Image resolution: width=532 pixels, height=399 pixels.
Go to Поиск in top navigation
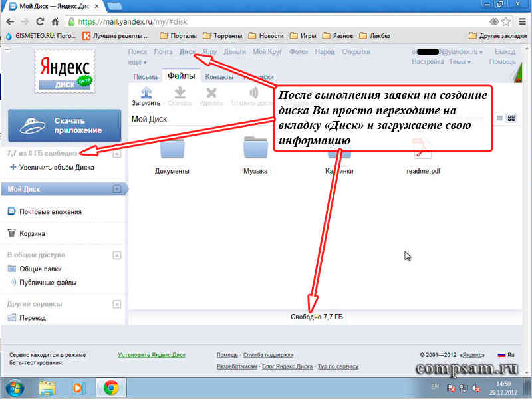pyautogui.click(x=138, y=52)
